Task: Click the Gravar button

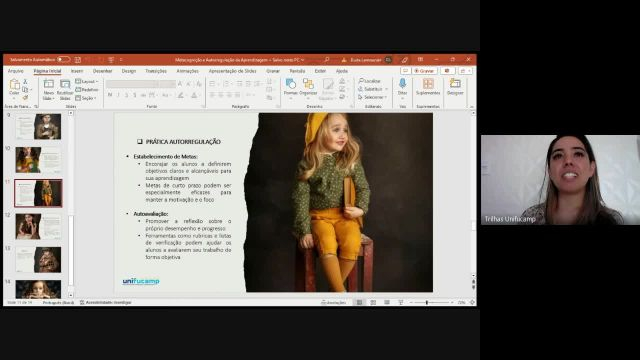Action: point(424,71)
